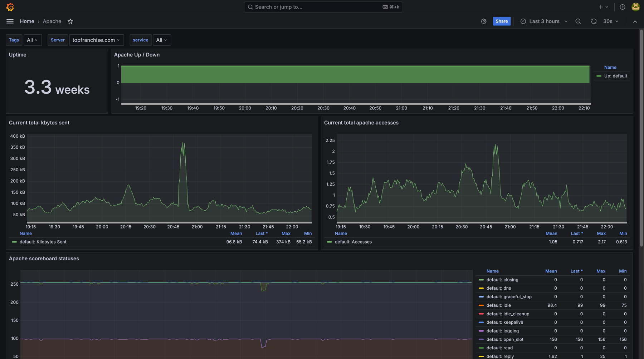Toggle the Up: default series legend
Viewport: 644px width, 359px height.
615,76
